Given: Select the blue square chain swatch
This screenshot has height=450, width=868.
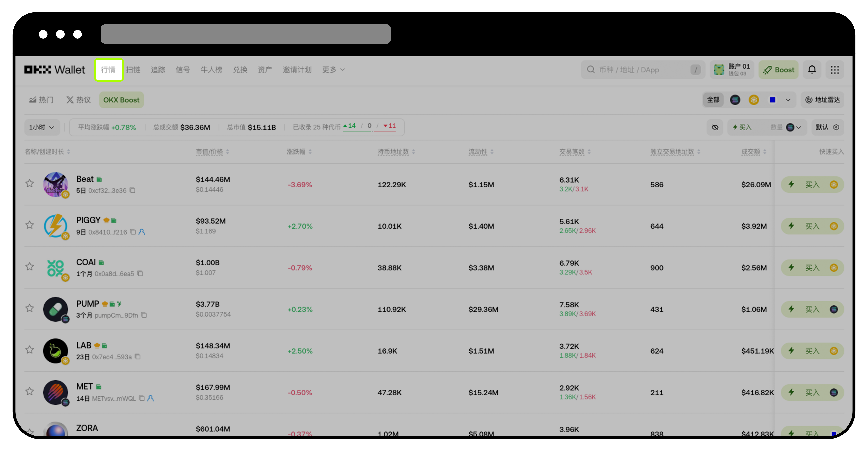Looking at the screenshot, I should 773,100.
